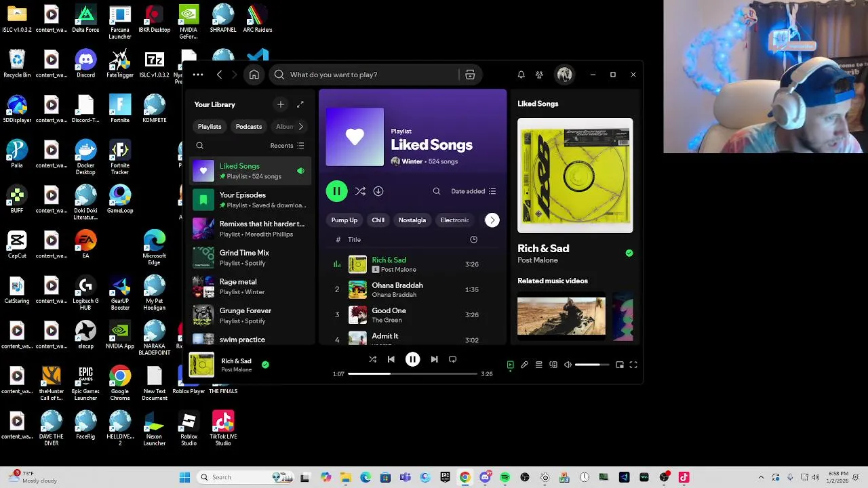Open Discord desktop shortcut

[85, 64]
